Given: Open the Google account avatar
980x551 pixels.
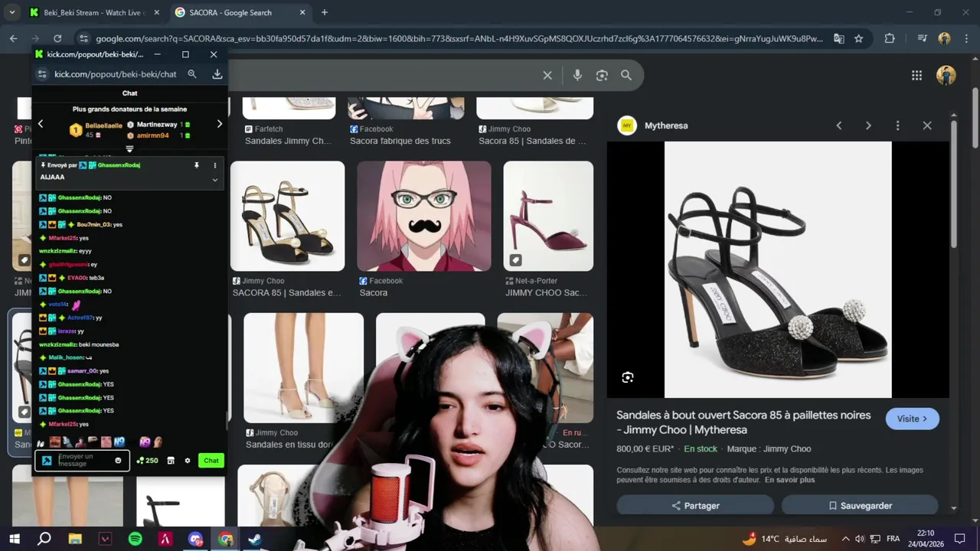Looking at the screenshot, I should (x=946, y=75).
